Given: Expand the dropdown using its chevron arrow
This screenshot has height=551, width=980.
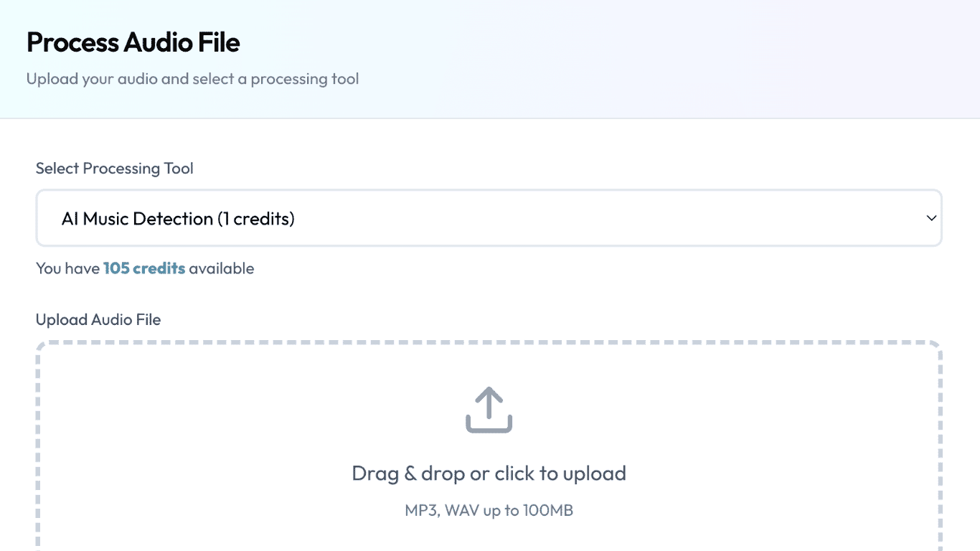Looking at the screenshot, I should point(931,218).
